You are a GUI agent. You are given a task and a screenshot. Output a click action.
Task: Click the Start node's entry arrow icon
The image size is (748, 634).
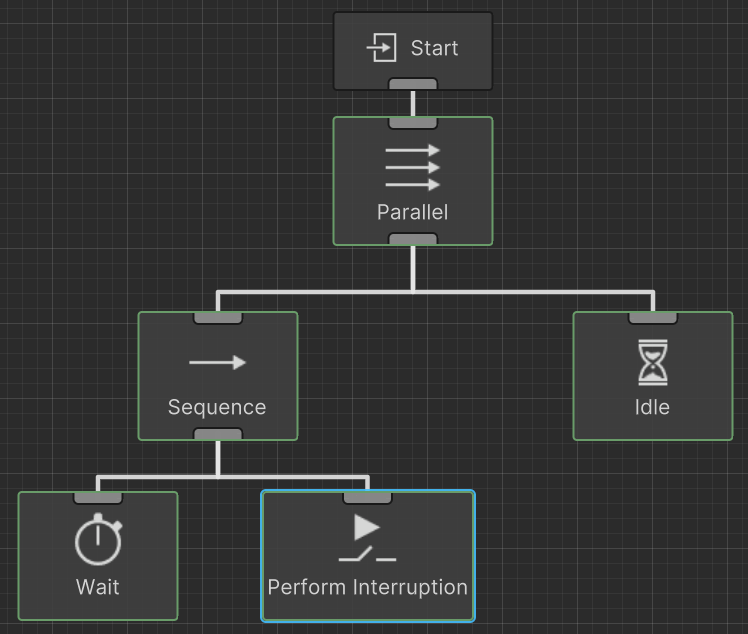coord(381,48)
